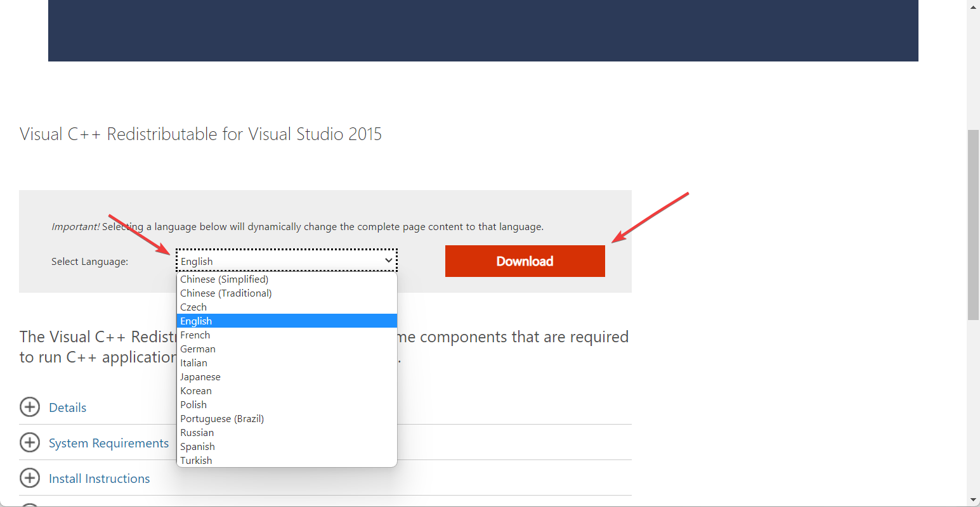This screenshot has width=980, height=507.
Task: Select Japanese language option
Action: 287,377
